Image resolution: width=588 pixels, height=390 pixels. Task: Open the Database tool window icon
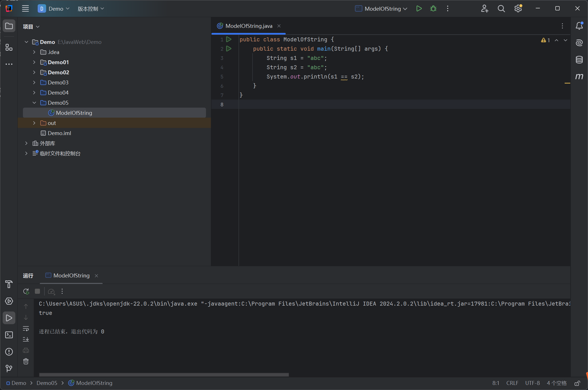[x=579, y=60]
